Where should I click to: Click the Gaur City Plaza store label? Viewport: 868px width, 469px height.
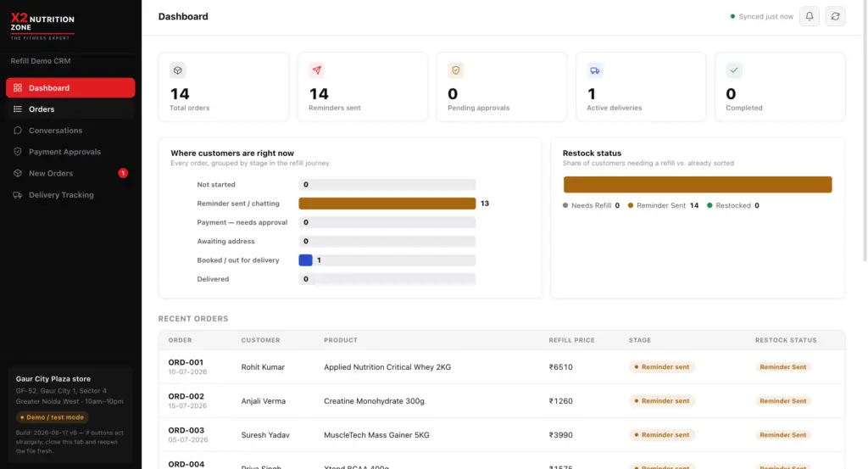click(x=53, y=379)
